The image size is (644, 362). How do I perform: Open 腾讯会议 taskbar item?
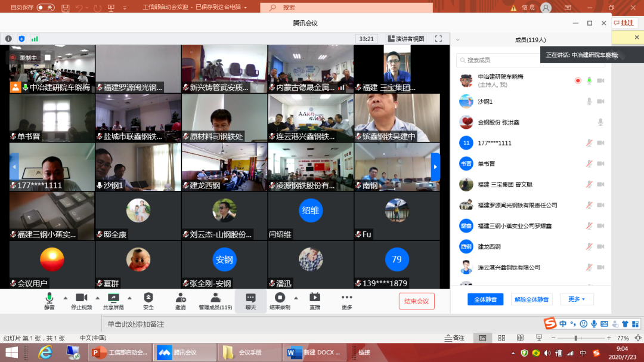tap(185, 352)
